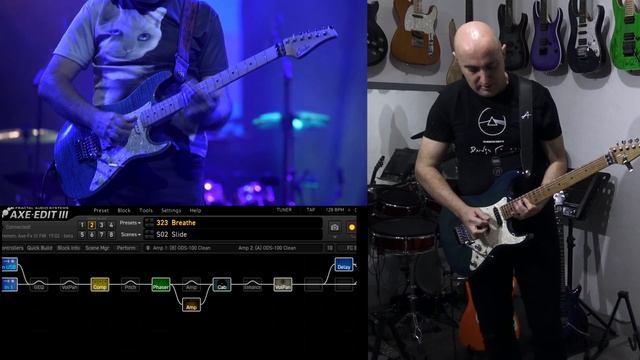This screenshot has height=360, width=640.
Task: Select the In 1 input block
Action: (9, 284)
